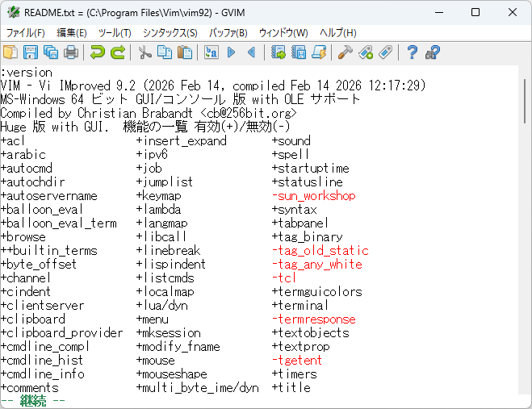Image resolution: width=532 pixels, height=409 pixels.
Task: Click the +balloon_eval_term entry
Action: pos(58,223)
